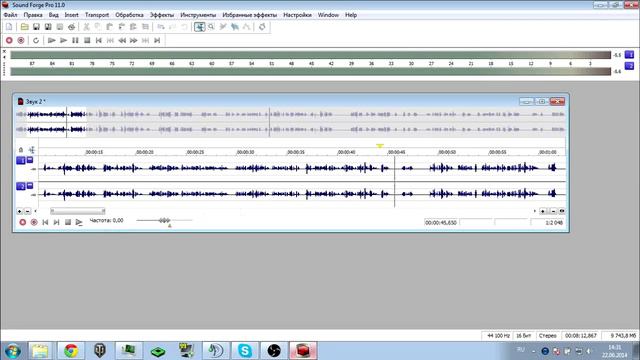
Task: Click the cursor position field 00:00:45,650
Action: (x=441, y=223)
